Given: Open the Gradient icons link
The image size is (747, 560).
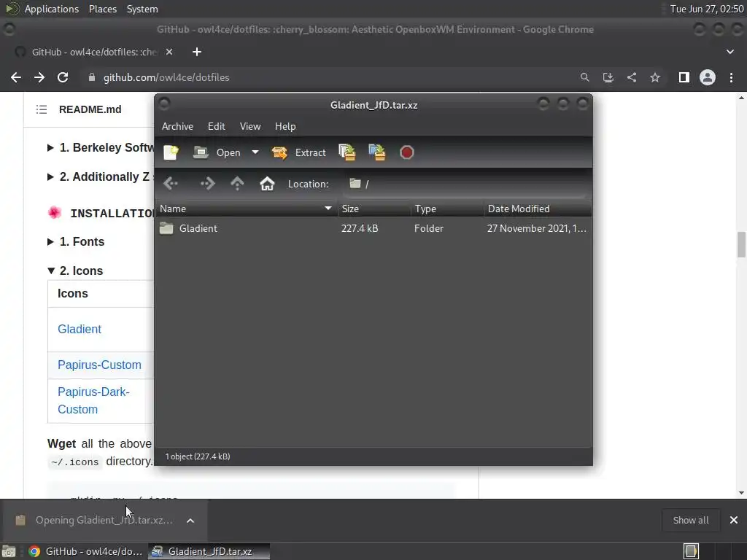Looking at the screenshot, I should coord(80,329).
